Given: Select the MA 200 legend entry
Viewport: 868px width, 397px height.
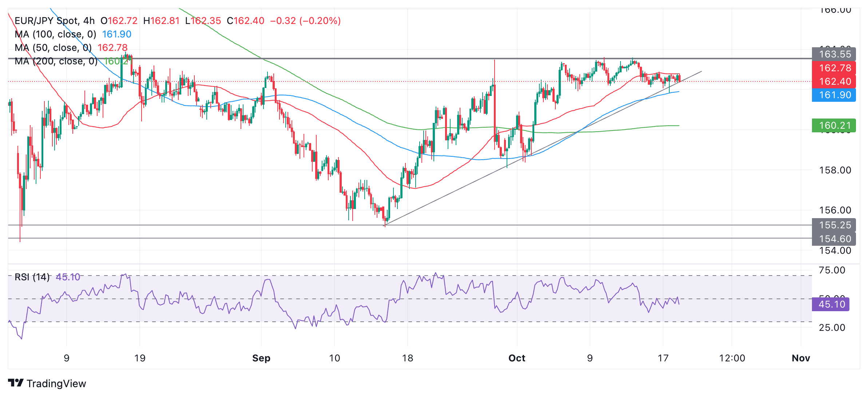Looking at the screenshot, I should tap(56, 61).
